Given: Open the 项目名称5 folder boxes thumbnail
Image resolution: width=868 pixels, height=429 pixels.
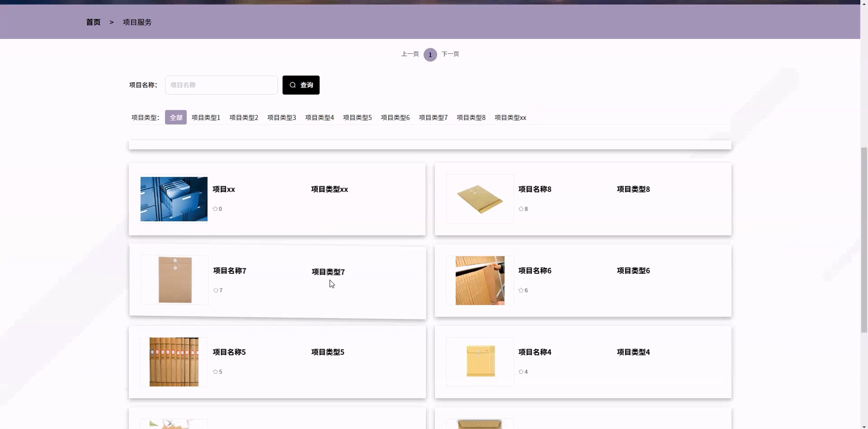Looking at the screenshot, I should [174, 362].
